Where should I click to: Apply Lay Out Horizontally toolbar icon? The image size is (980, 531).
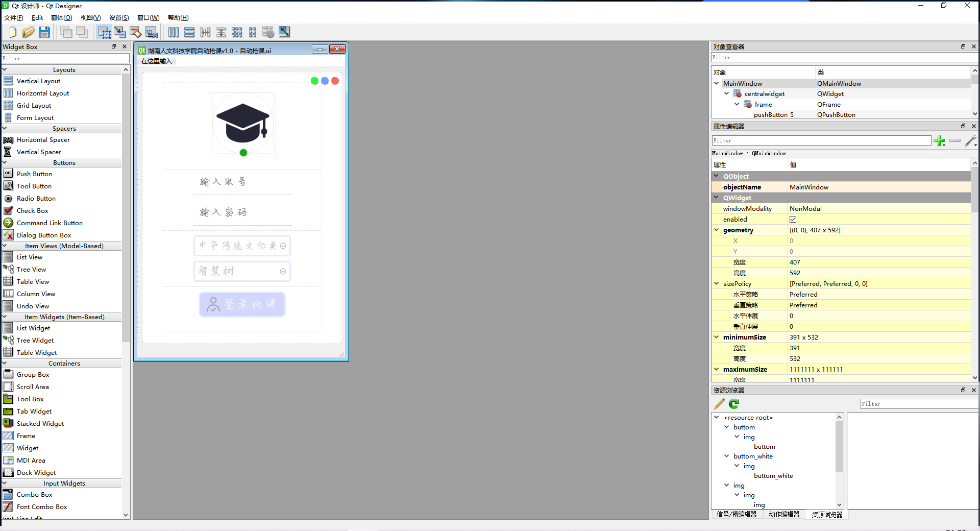pyautogui.click(x=174, y=32)
